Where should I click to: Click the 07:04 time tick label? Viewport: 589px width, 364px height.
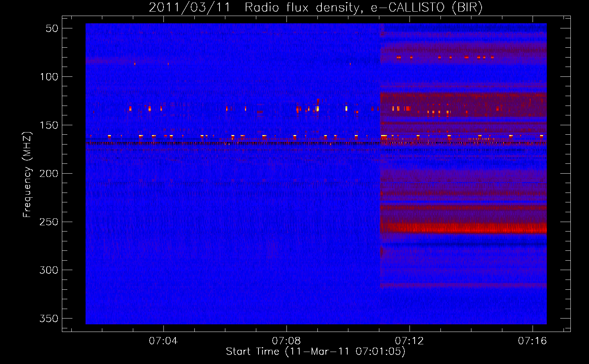tap(163, 341)
